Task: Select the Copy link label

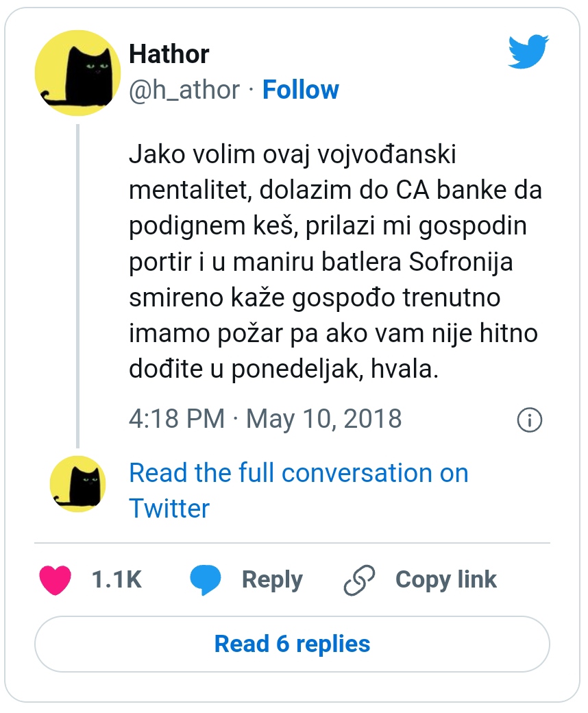Action: tap(445, 580)
